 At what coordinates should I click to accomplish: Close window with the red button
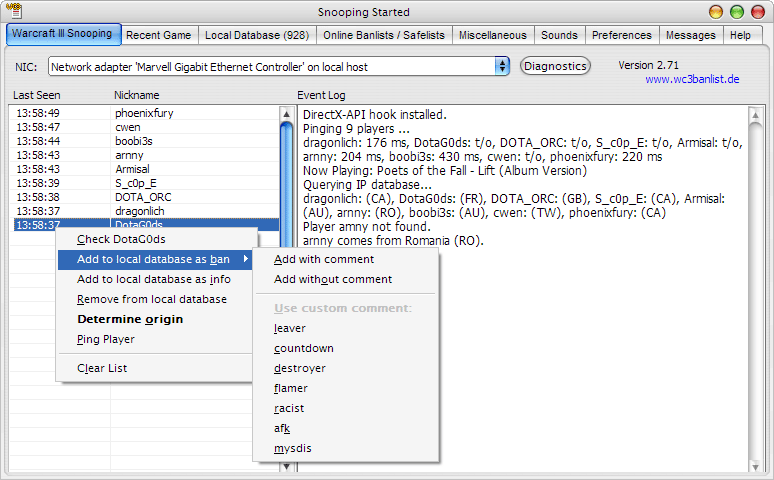pyautogui.click(x=758, y=11)
